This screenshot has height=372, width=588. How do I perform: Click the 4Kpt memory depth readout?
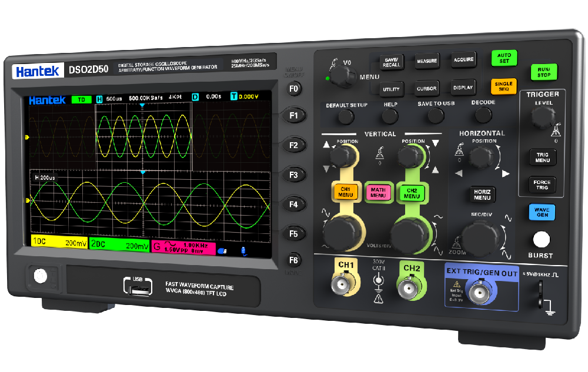pos(175,97)
